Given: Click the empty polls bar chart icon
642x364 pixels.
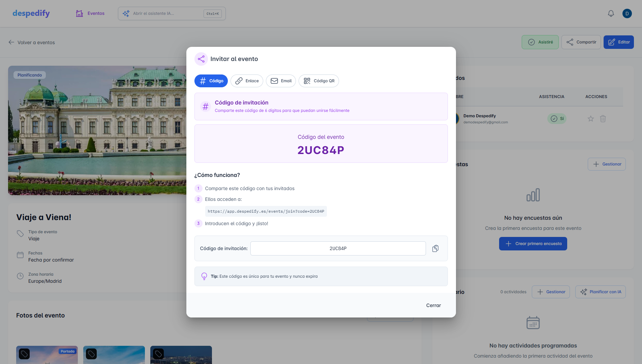Looking at the screenshot, I should (533, 195).
